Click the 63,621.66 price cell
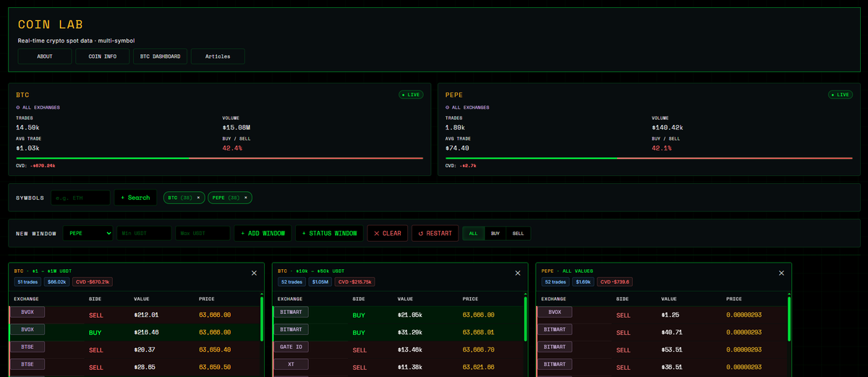 478,368
